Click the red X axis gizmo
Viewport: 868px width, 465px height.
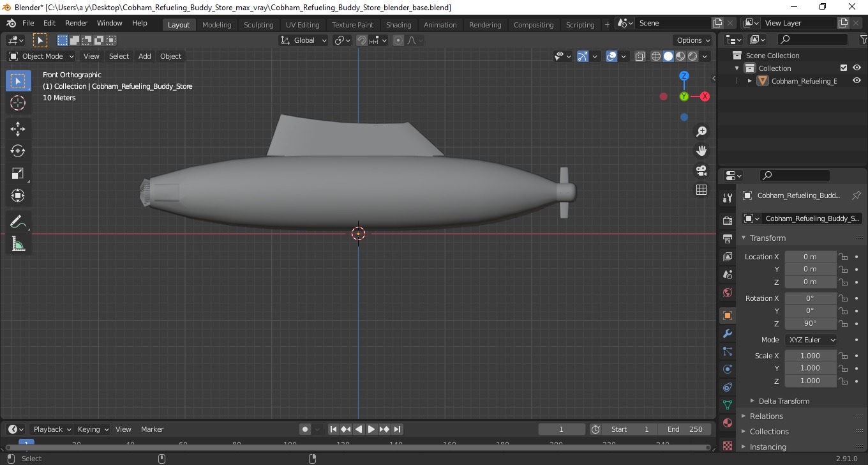coord(705,96)
